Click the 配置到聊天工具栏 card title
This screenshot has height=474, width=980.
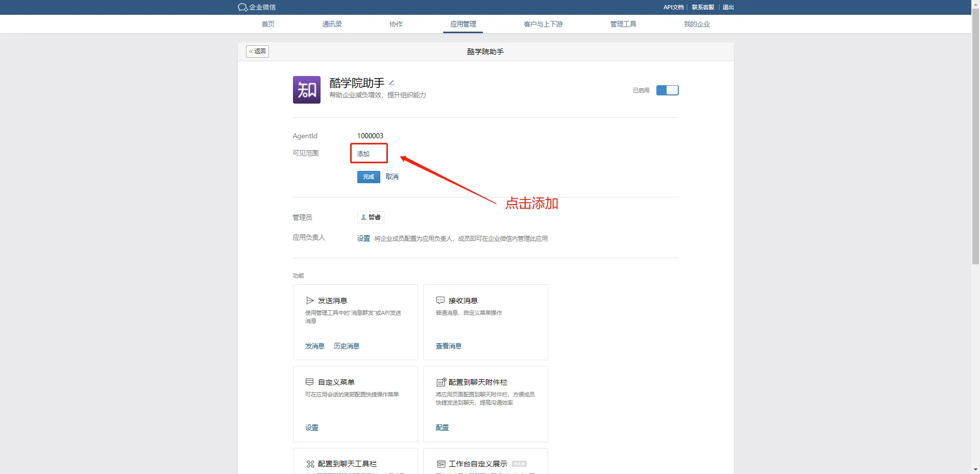(x=347, y=464)
